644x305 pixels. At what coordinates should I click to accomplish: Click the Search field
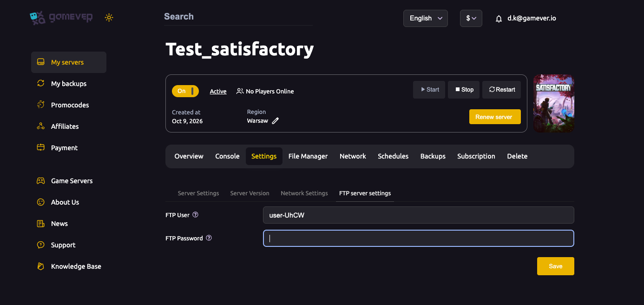238,17
